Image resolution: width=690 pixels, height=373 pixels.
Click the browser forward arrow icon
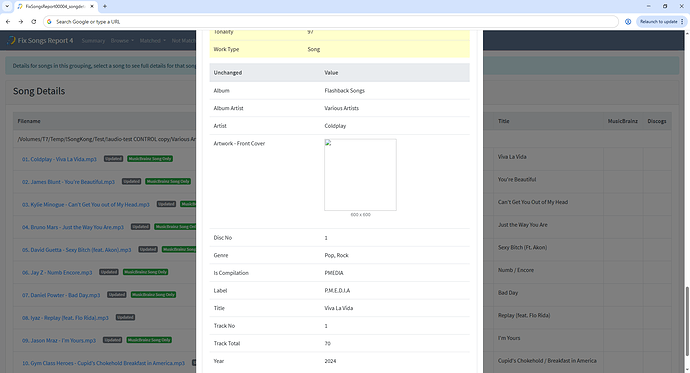click(21, 22)
